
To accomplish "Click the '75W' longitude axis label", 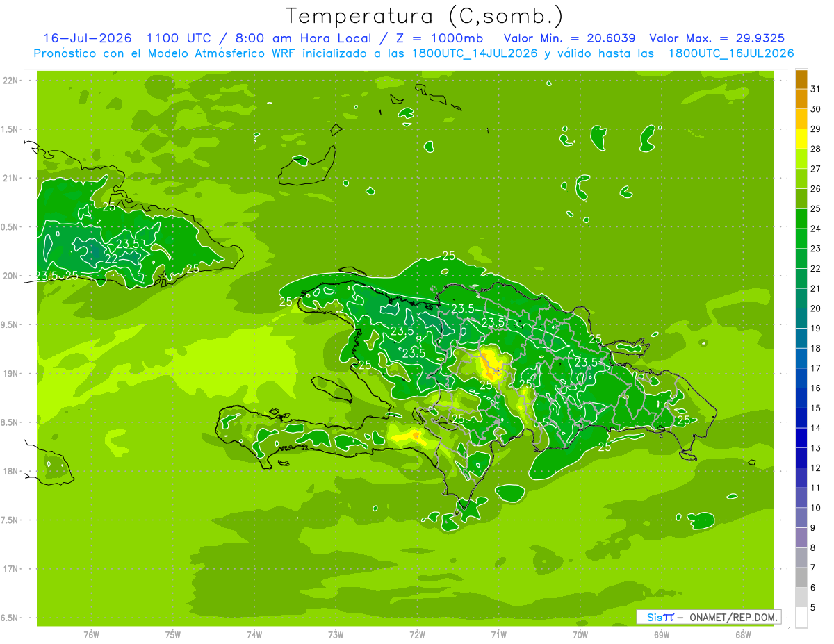I will [173, 635].
